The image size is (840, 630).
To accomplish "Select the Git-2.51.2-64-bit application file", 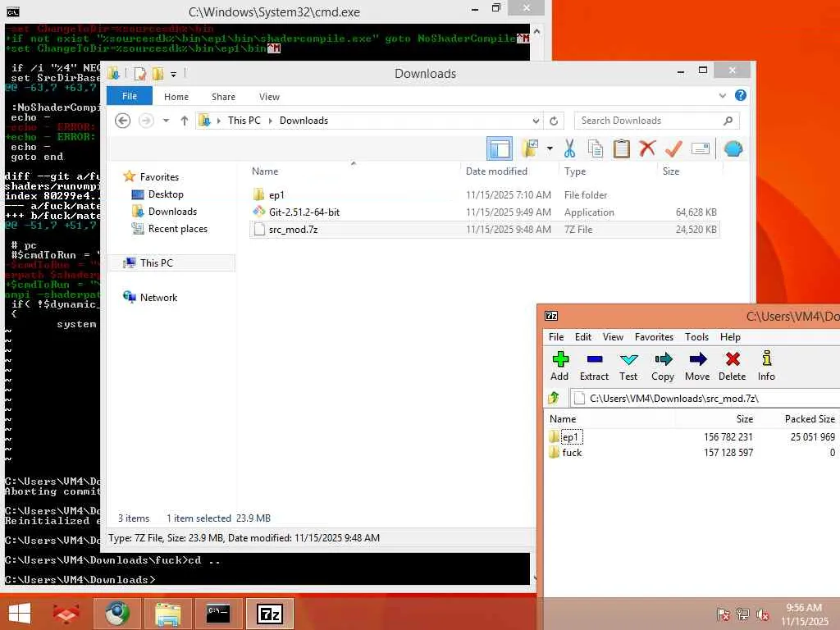I will point(484,212).
